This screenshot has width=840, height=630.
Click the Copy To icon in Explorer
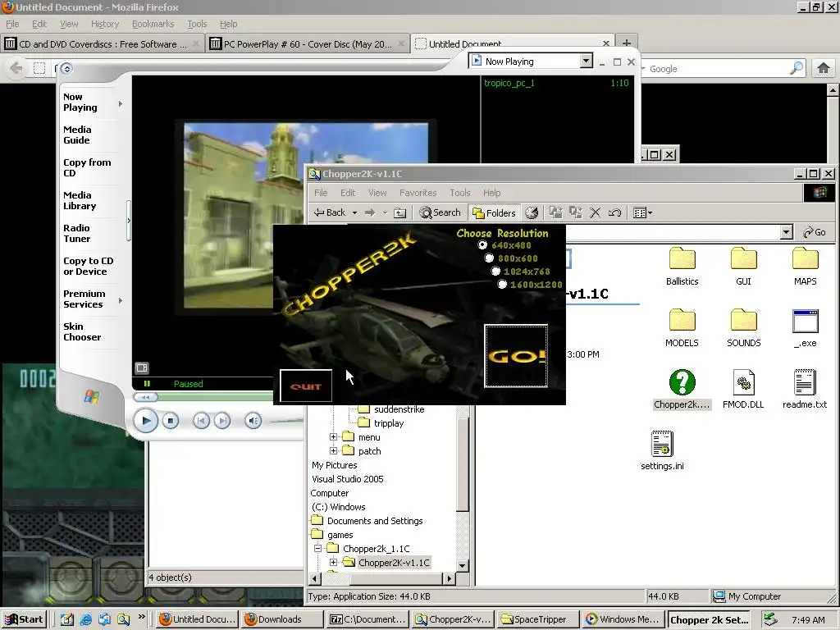pos(575,212)
